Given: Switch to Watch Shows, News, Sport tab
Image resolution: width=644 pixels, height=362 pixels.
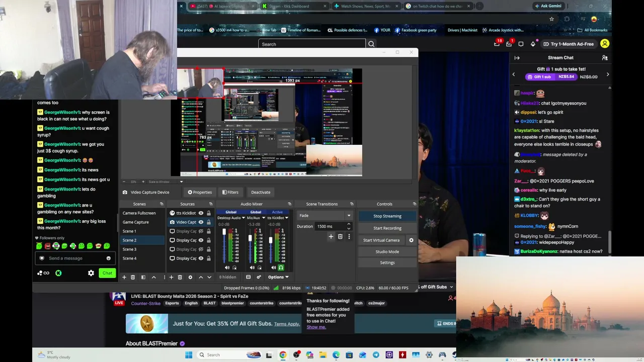Looking at the screenshot, I should click(x=365, y=6).
